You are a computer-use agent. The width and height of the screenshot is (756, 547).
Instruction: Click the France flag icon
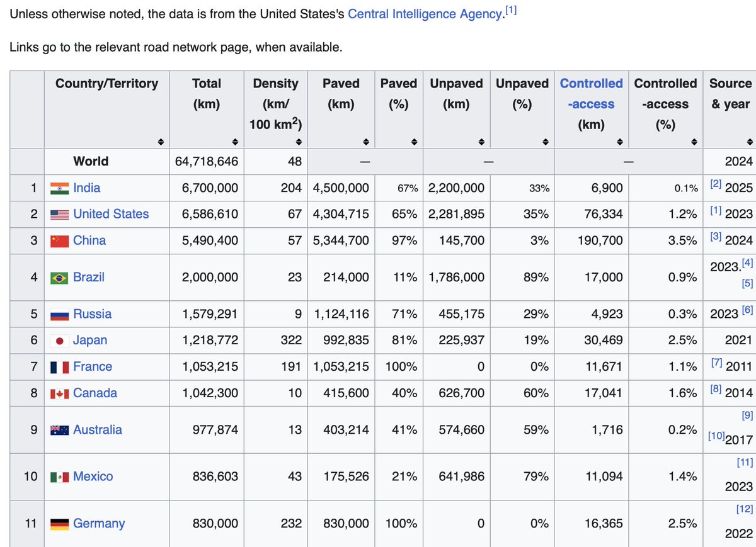pos(59,367)
